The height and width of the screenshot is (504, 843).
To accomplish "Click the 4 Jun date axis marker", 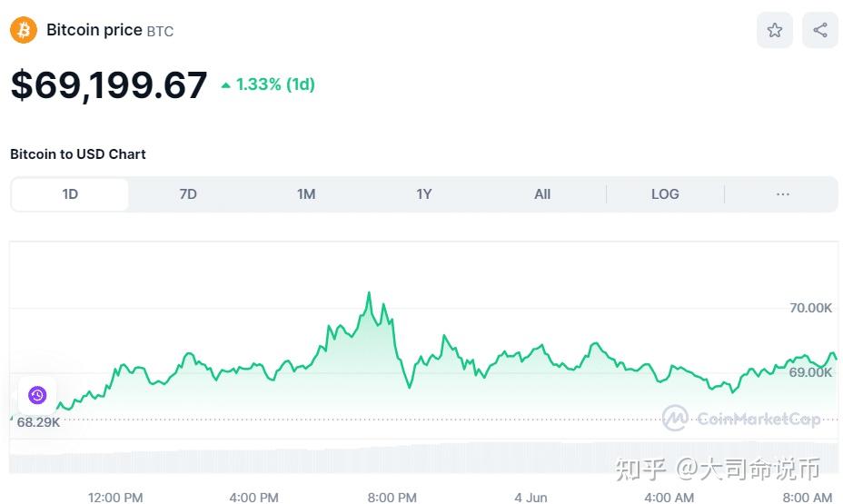I will click(x=531, y=497).
